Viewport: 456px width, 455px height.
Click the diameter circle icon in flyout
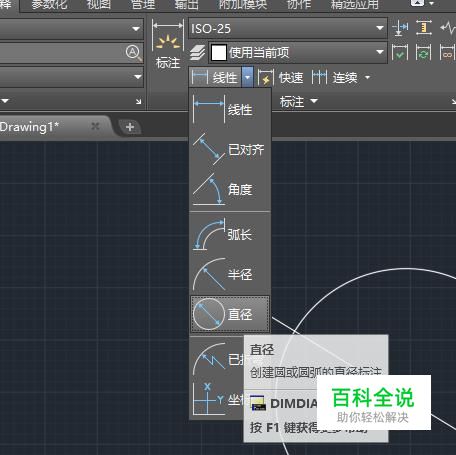point(209,314)
